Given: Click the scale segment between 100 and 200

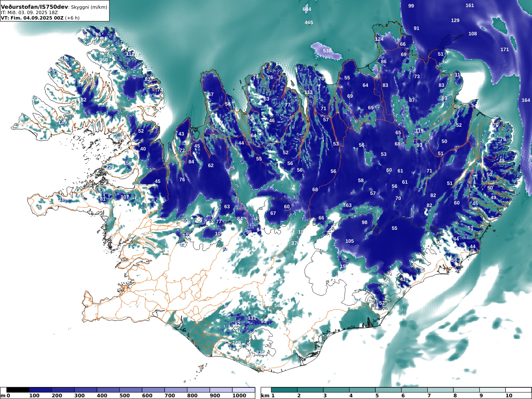Looking at the screenshot, I should point(41,390).
